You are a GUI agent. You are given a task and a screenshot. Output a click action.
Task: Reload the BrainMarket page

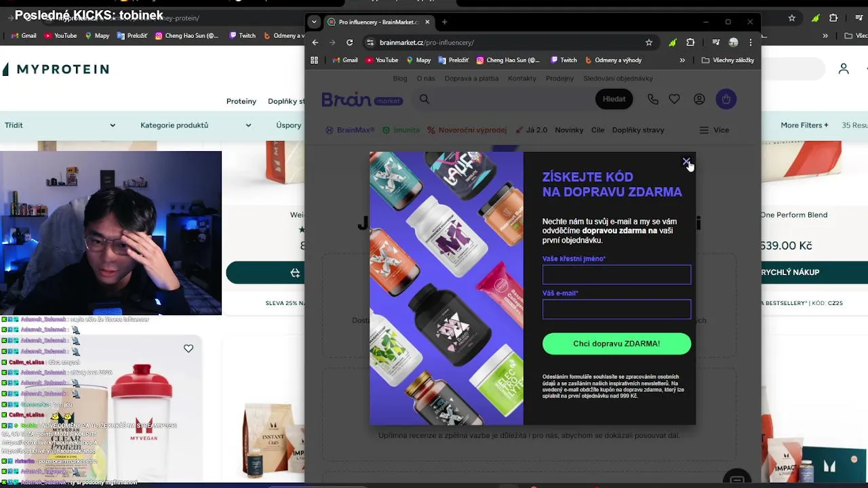[349, 42]
